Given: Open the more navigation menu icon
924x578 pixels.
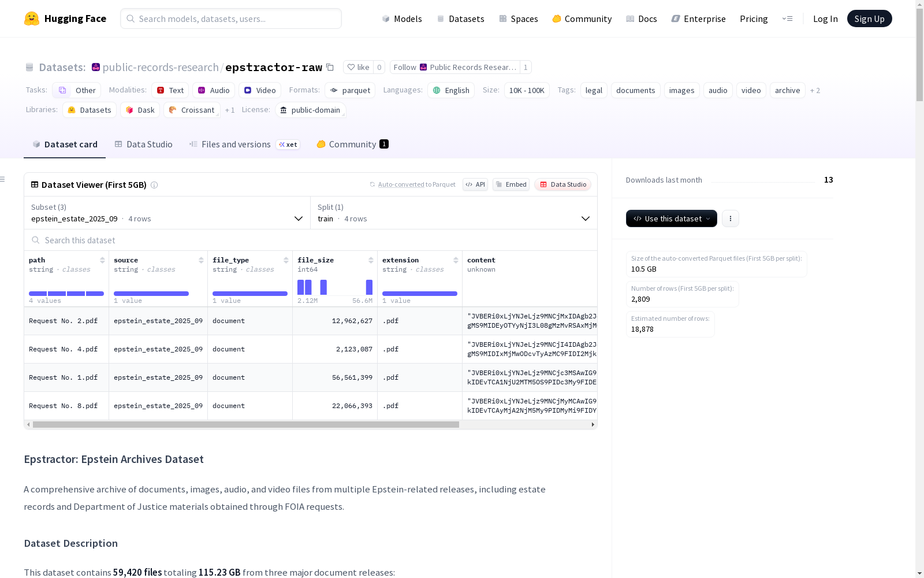Looking at the screenshot, I should point(787,18).
